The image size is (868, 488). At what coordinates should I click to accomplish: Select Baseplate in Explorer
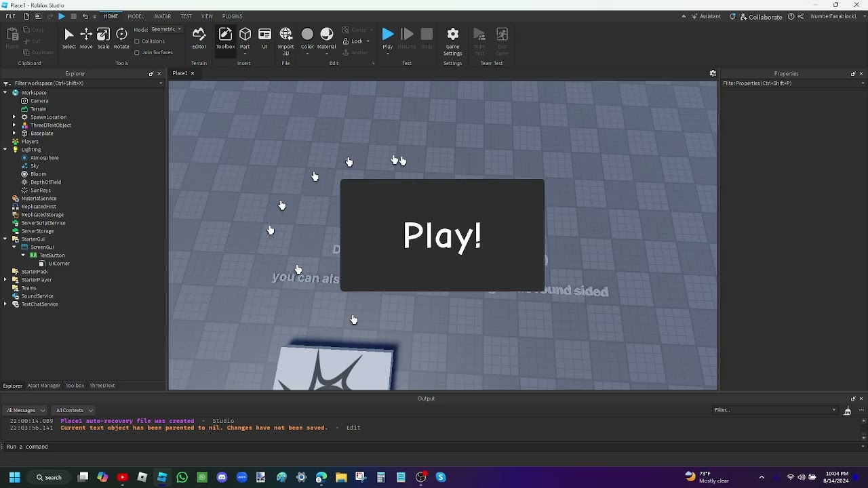[41, 134]
